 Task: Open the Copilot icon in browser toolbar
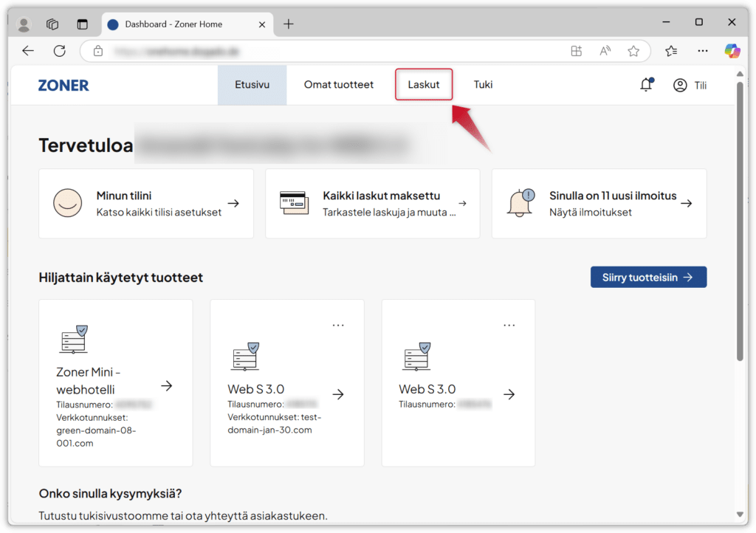point(732,51)
